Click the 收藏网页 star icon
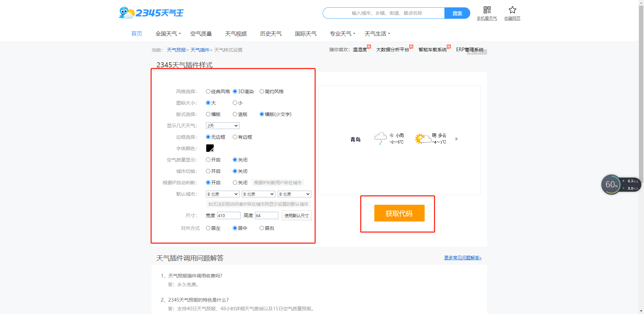 click(x=512, y=10)
